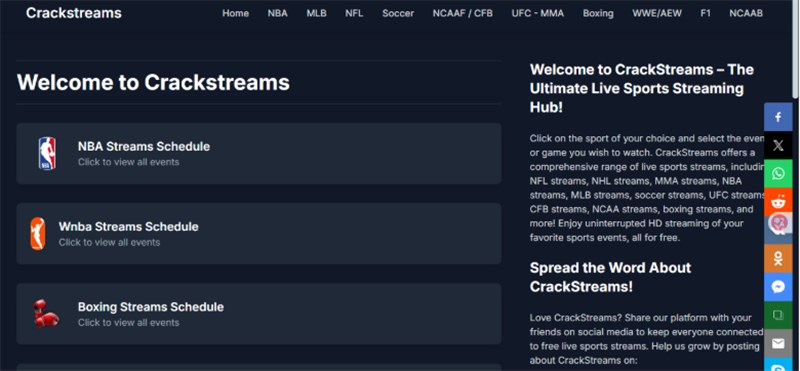Open the UFC - MMA menu item
This screenshot has width=800, height=371.
point(538,13)
